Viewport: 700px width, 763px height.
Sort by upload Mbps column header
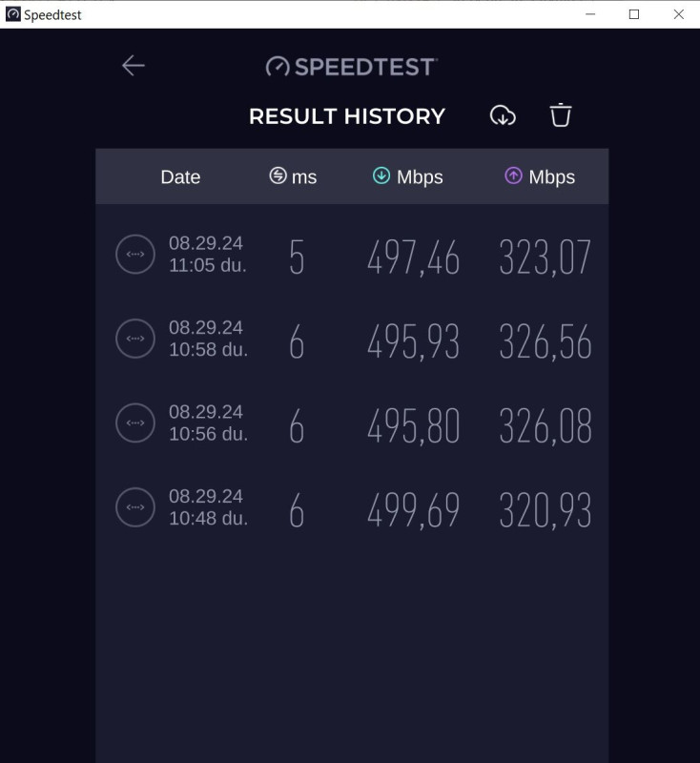click(x=540, y=176)
